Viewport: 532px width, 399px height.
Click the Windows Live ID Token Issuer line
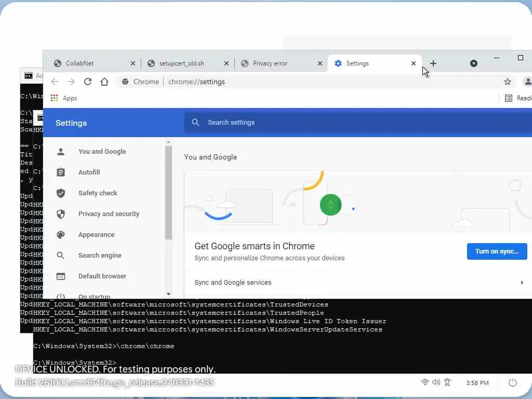pos(210,321)
